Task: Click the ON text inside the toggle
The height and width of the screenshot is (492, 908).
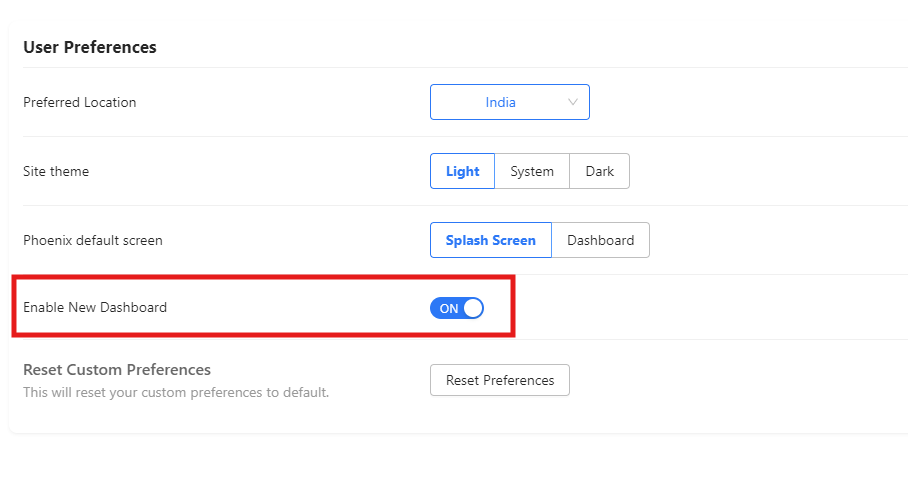Action: pyautogui.click(x=449, y=308)
